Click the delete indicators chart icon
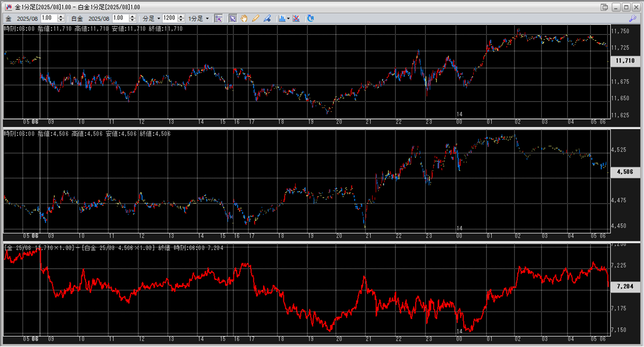This screenshot has height=347, width=644. (x=296, y=19)
